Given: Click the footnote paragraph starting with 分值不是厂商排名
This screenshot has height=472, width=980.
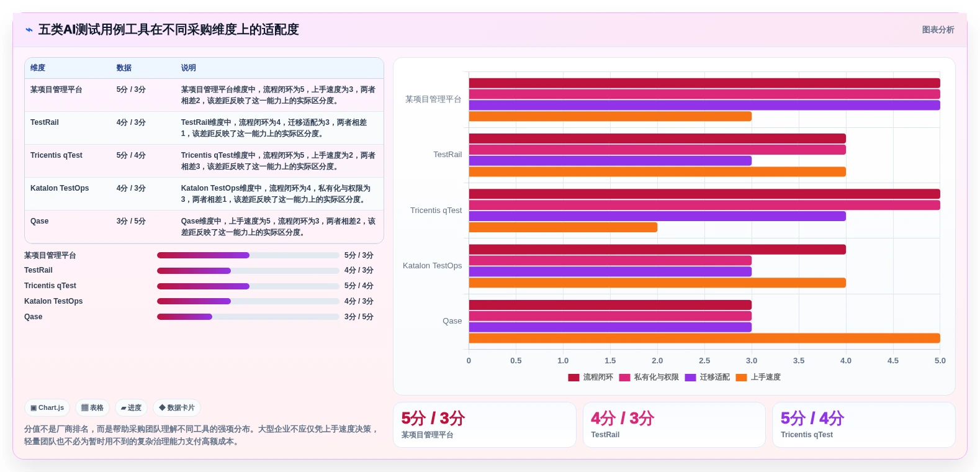Looking at the screenshot, I should click(x=202, y=435).
